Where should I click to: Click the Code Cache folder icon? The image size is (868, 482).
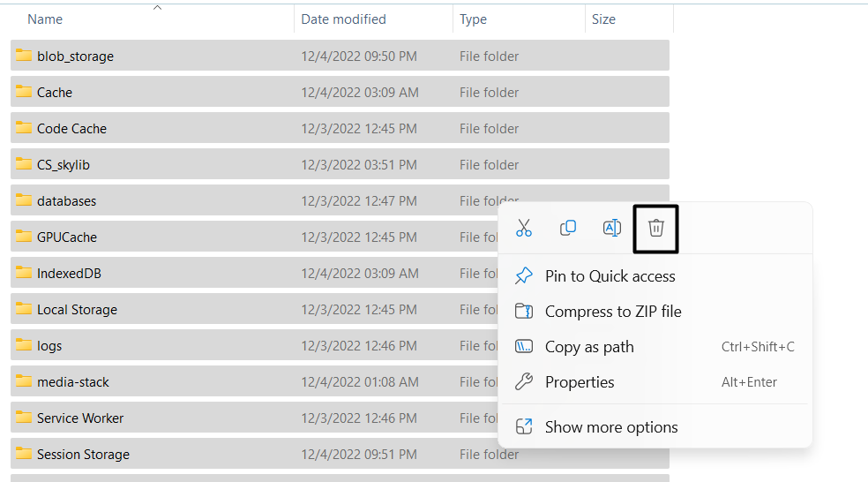point(24,128)
